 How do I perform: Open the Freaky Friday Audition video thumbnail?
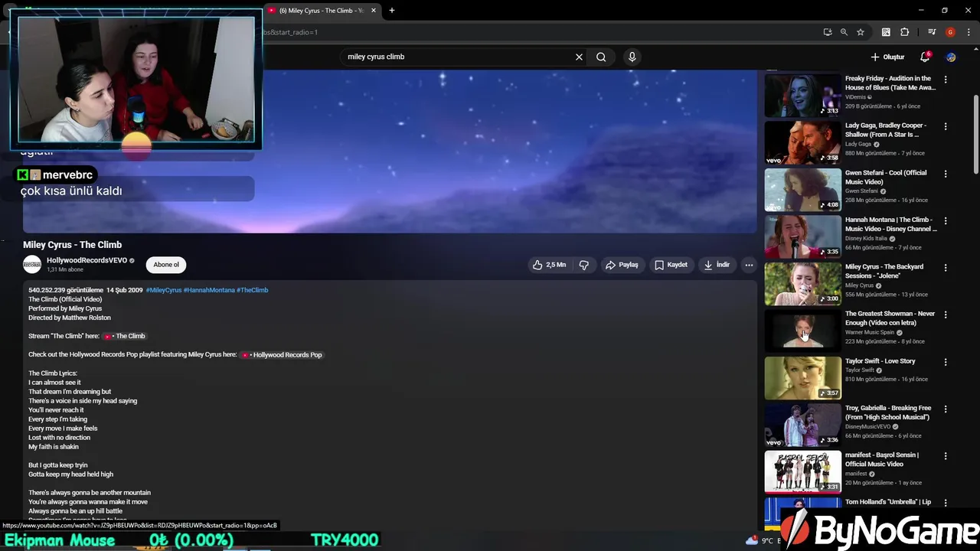(x=802, y=95)
